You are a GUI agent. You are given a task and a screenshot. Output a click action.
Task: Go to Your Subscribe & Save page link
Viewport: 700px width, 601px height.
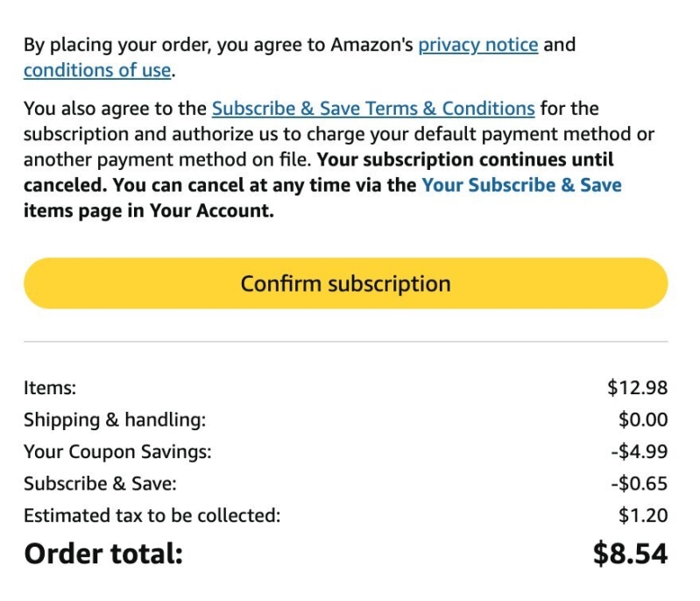[x=521, y=186]
